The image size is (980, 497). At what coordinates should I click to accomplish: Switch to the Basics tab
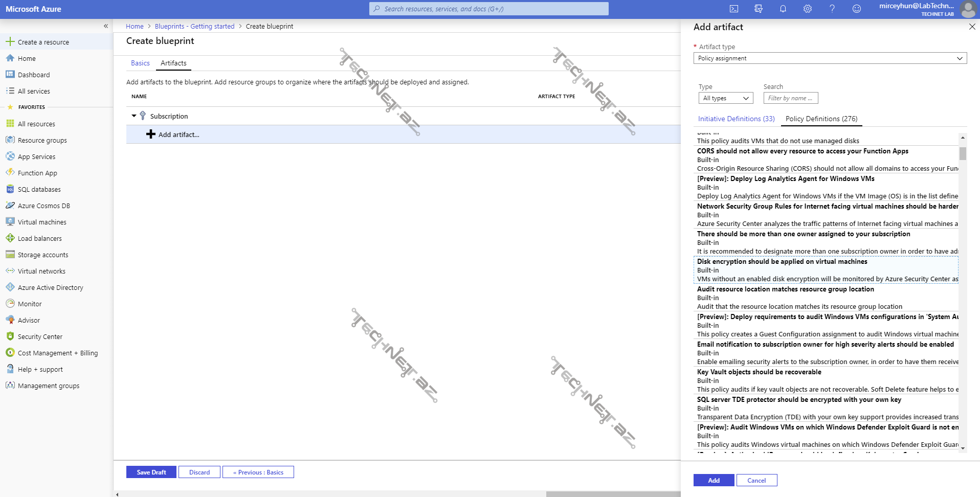(x=140, y=63)
